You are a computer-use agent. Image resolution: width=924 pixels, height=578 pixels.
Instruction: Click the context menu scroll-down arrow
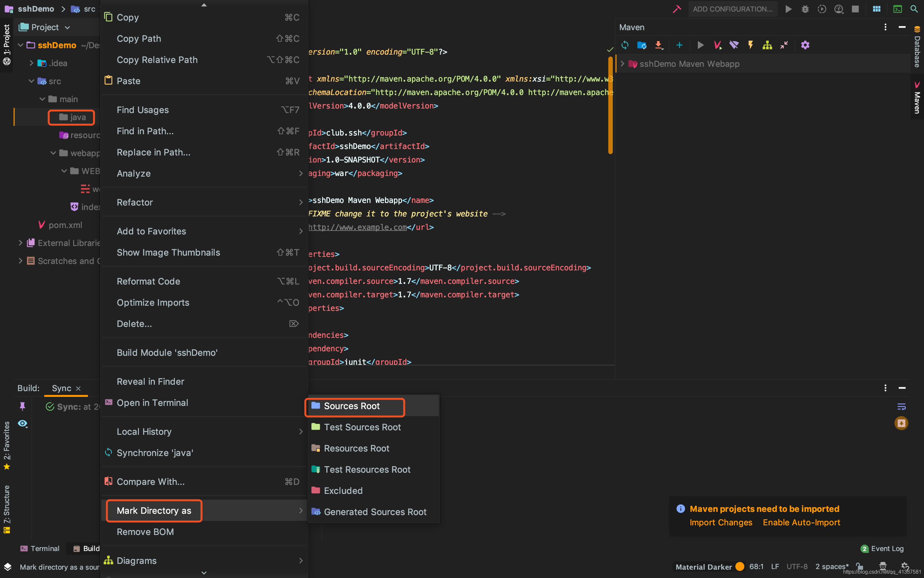click(x=204, y=573)
